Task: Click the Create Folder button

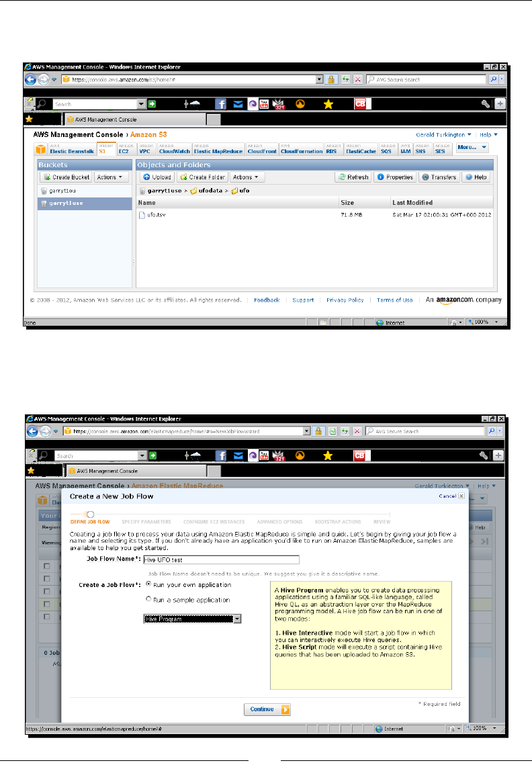Action: 203,177
